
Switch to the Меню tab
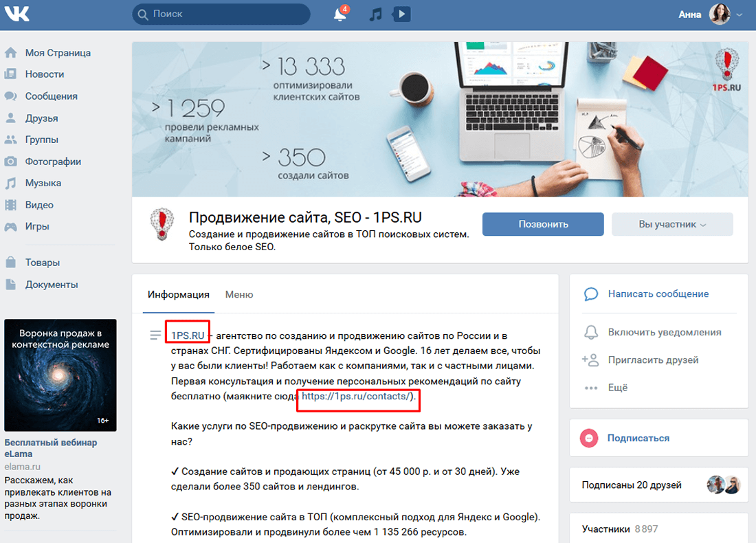(238, 294)
